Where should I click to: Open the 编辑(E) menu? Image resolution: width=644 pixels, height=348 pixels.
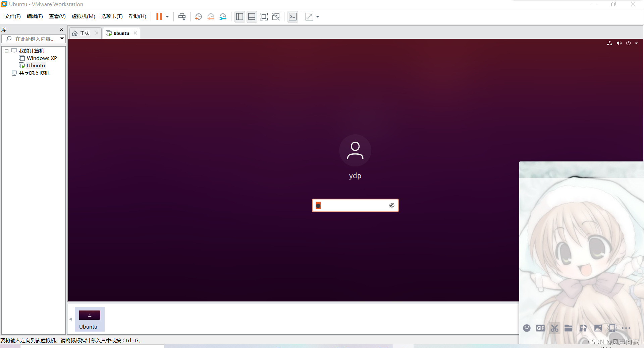(x=35, y=16)
